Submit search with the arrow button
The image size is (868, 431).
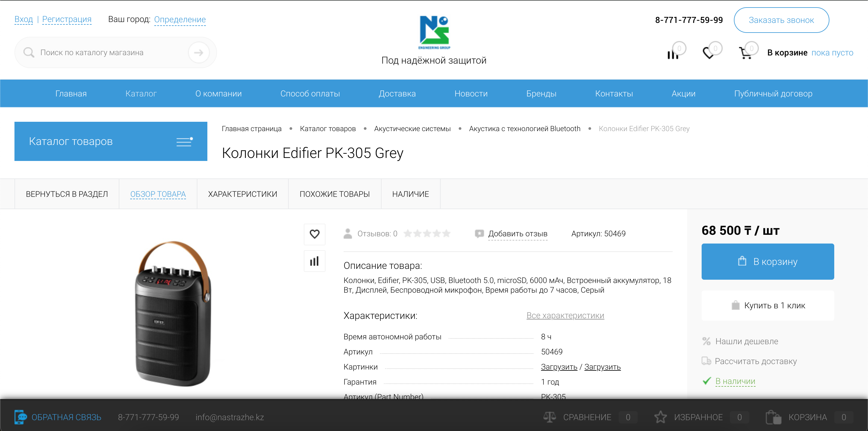[199, 52]
